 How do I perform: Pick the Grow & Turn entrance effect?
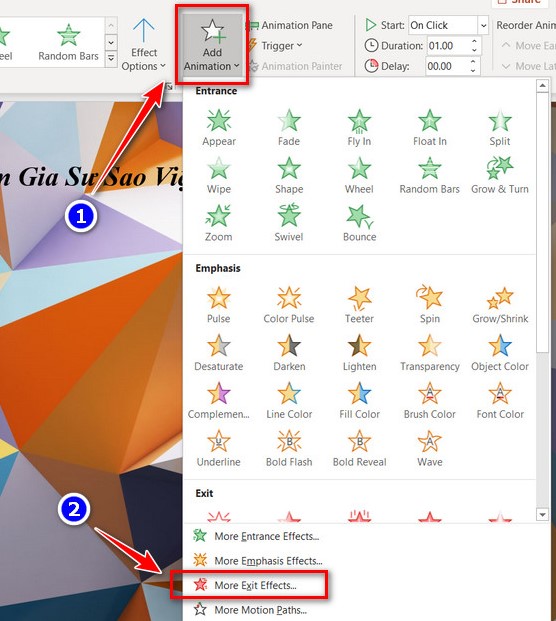500,175
